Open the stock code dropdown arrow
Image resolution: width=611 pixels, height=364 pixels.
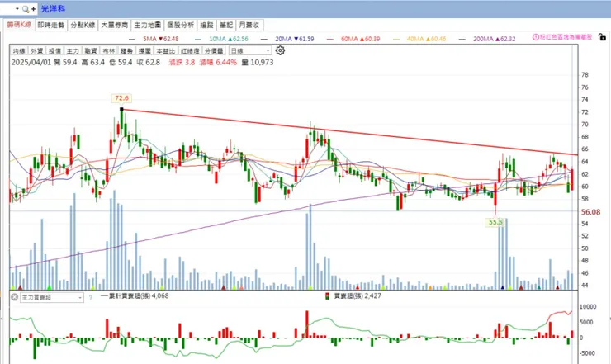click(x=17, y=8)
